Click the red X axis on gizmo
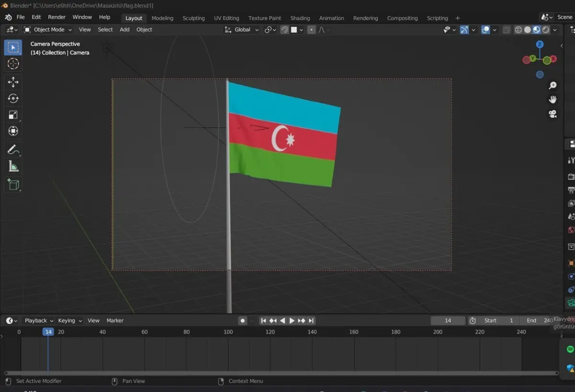 [x=553, y=59]
